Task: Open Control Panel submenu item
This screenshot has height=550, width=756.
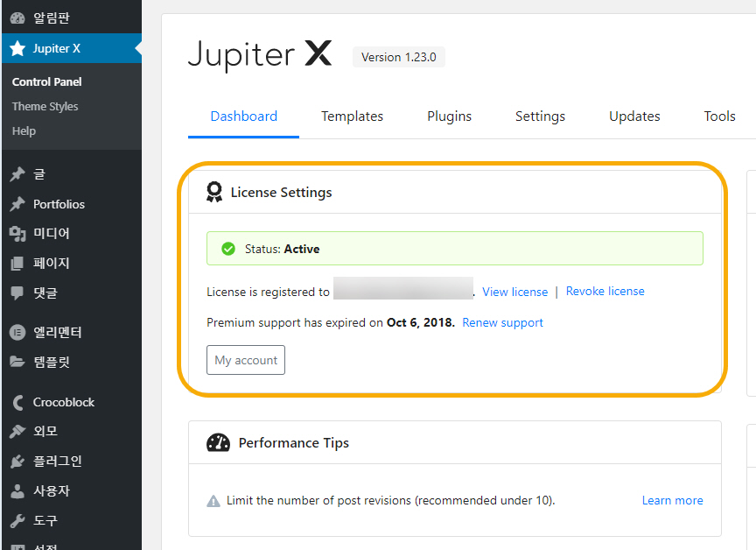Action: pyautogui.click(x=46, y=82)
